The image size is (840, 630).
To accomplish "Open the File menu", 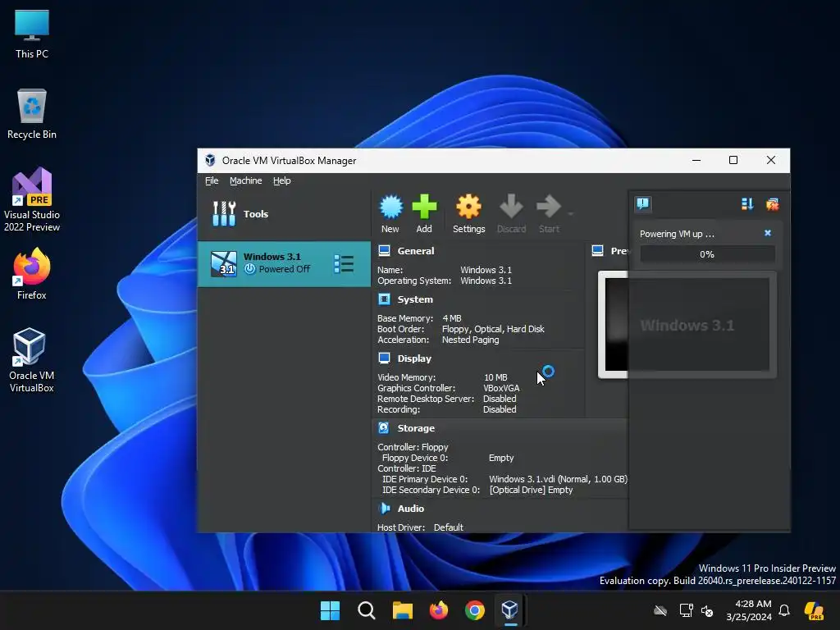I will [x=212, y=181].
